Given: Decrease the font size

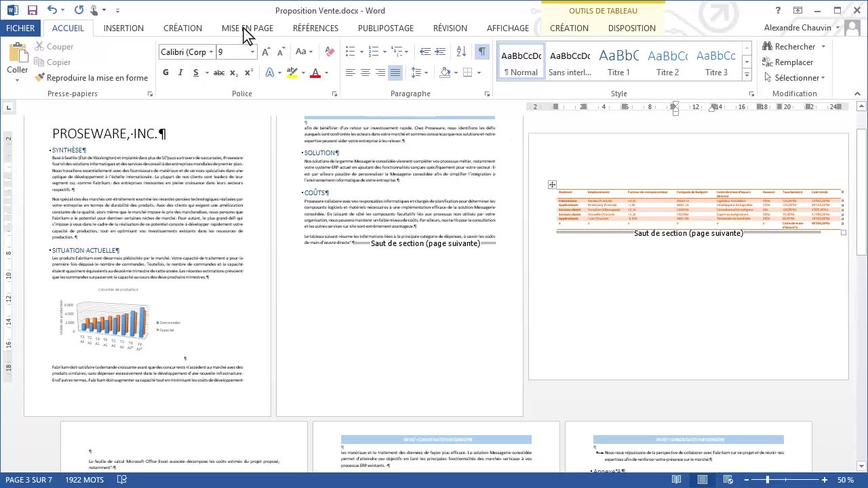Looking at the screenshot, I should [281, 52].
